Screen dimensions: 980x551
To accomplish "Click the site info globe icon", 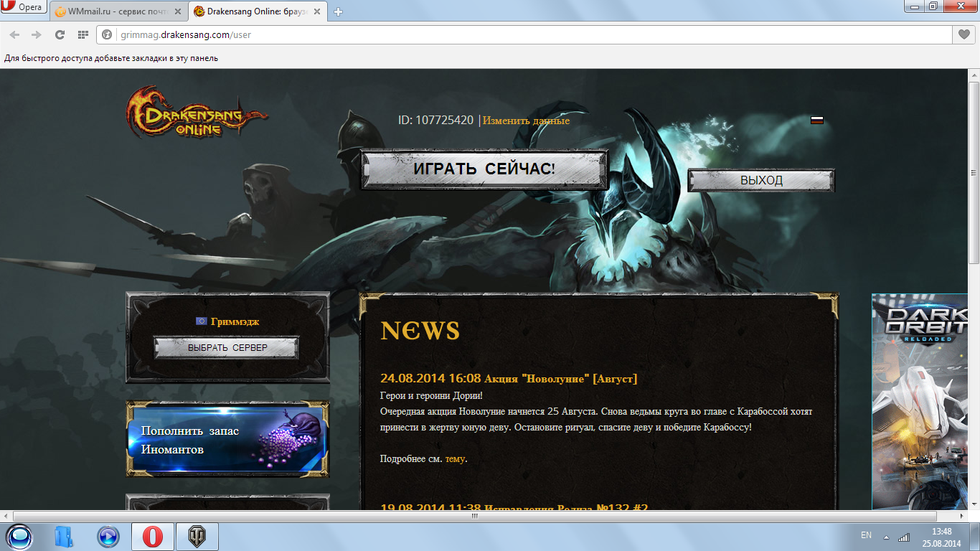I will tap(107, 34).
